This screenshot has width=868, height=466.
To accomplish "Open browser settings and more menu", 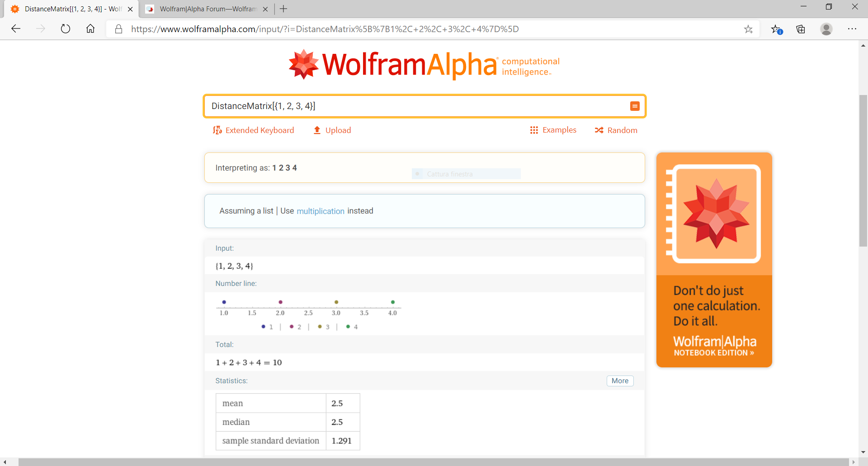I will tap(852, 29).
